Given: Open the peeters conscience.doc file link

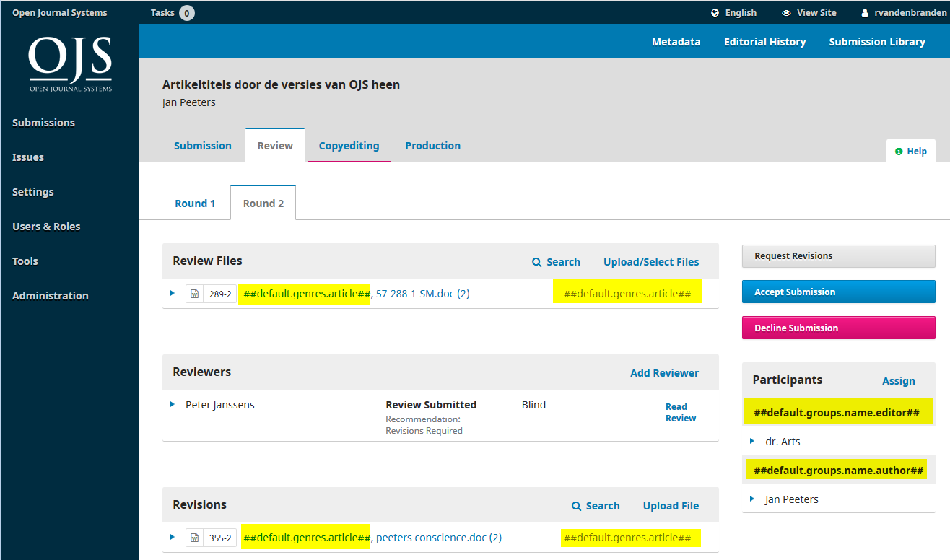Looking at the screenshot, I should coord(439,538).
